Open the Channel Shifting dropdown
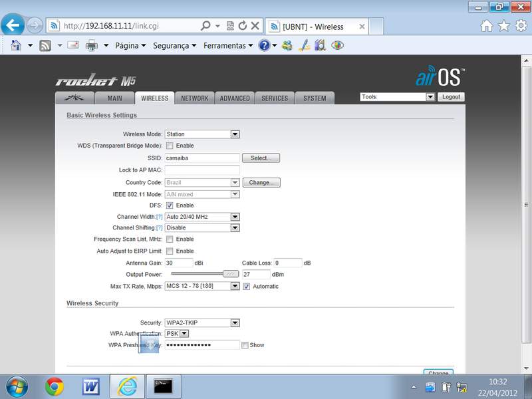The width and height of the screenshot is (532, 399). tap(202, 228)
